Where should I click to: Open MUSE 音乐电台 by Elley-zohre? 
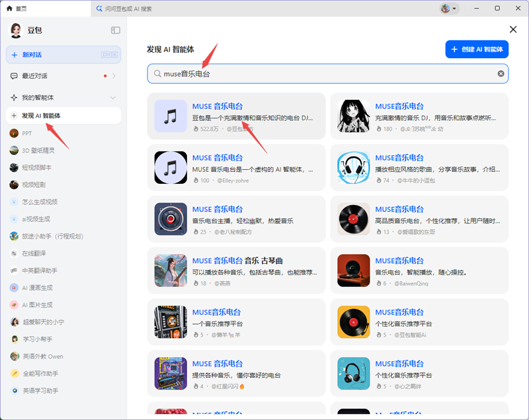point(237,167)
